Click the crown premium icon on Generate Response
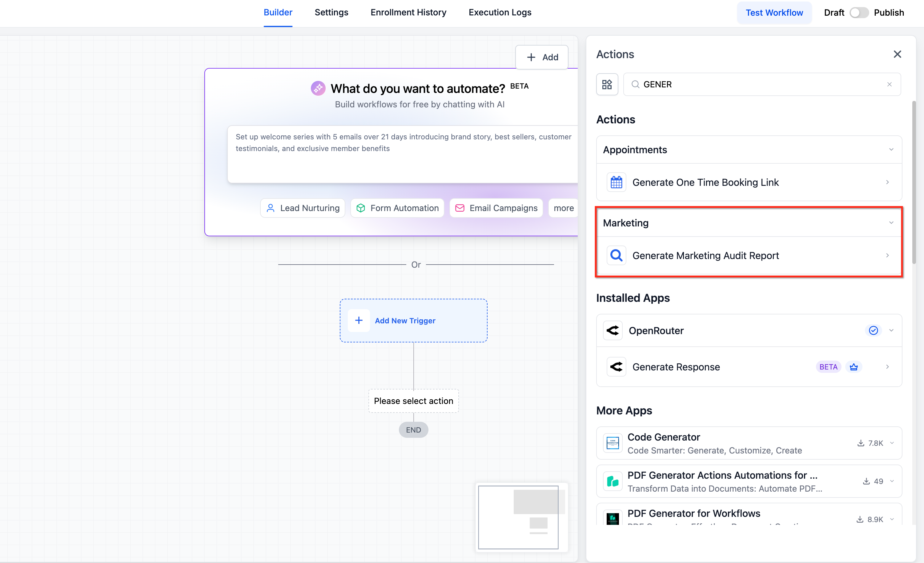 (x=854, y=367)
